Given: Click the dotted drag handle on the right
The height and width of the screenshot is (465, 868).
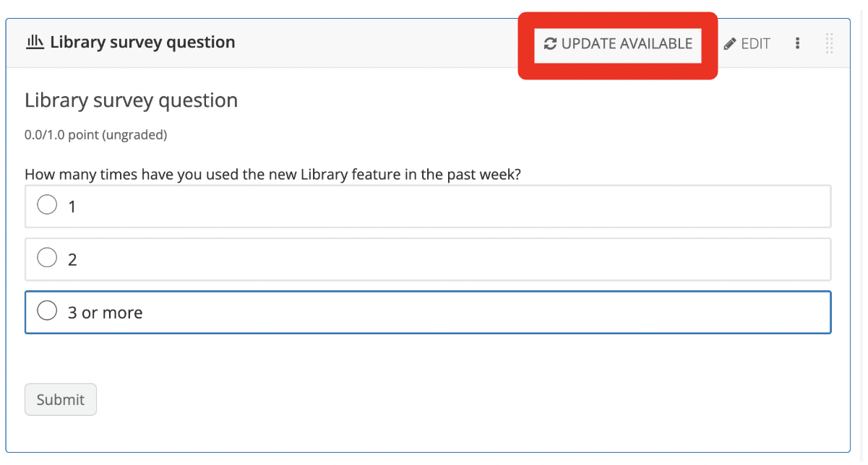Looking at the screenshot, I should 829,43.
